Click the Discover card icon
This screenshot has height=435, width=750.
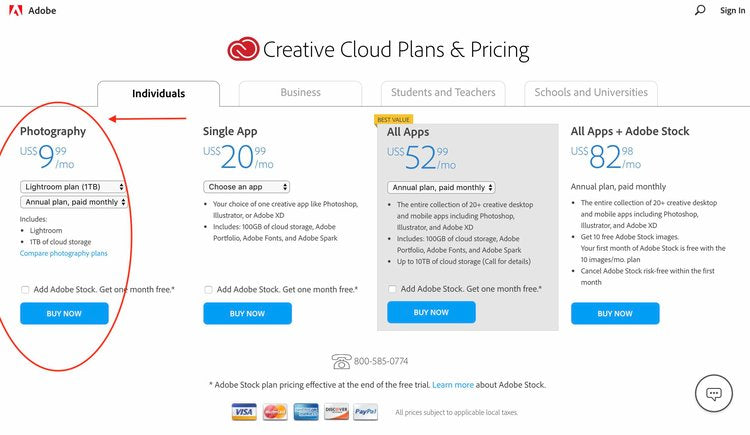(x=336, y=412)
